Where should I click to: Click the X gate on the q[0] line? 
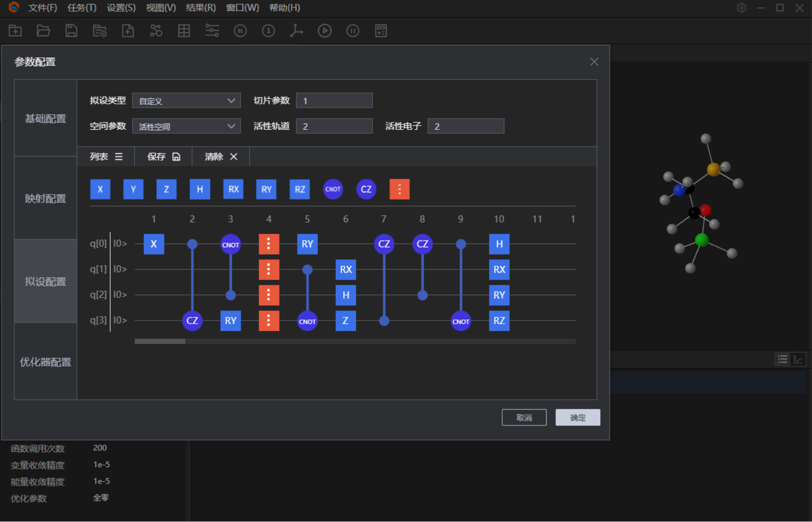(154, 244)
